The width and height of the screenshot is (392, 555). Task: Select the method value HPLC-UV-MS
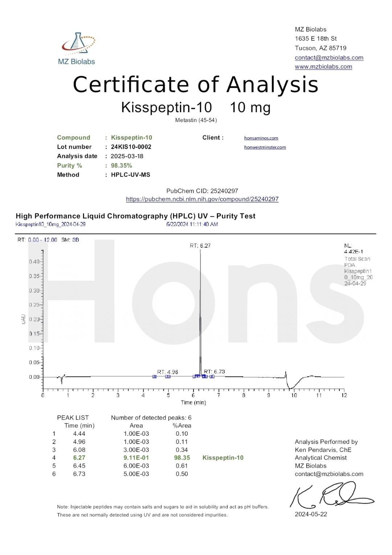point(131,175)
